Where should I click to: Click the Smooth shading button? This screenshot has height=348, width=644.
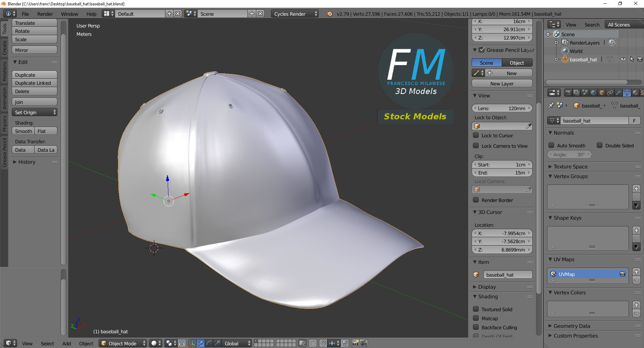pyautogui.click(x=23, y=131)
